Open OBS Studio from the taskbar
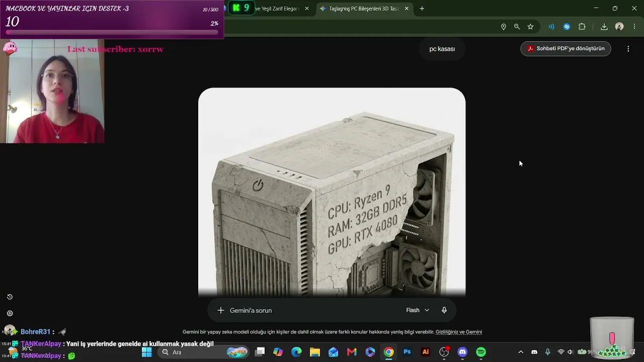644x362 pixels. point(444,352)
